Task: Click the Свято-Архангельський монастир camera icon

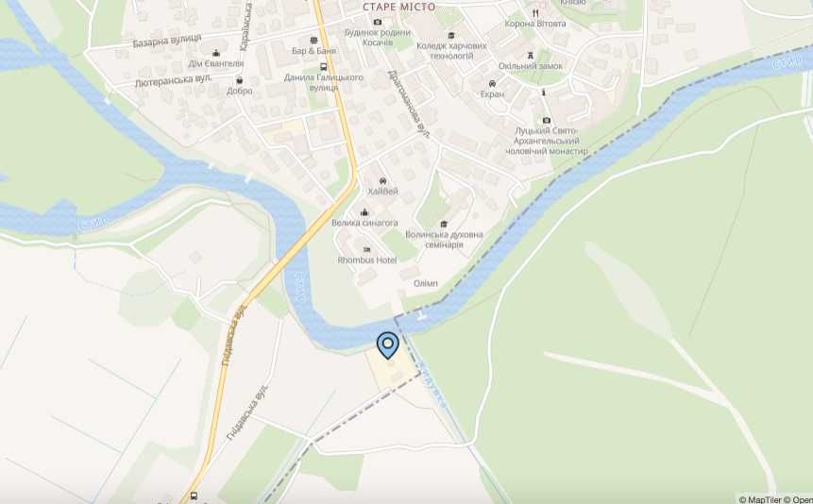Action: (x=547, y=120)
